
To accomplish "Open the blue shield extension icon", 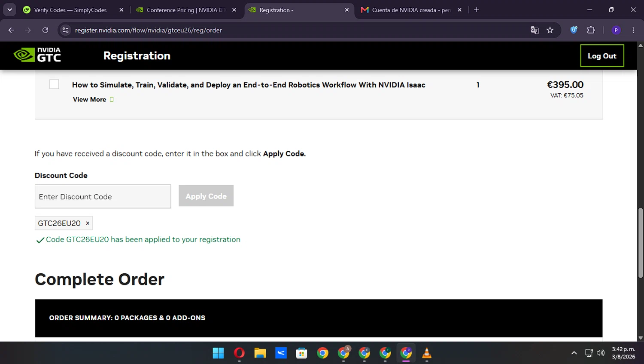I will coord(574,30).
